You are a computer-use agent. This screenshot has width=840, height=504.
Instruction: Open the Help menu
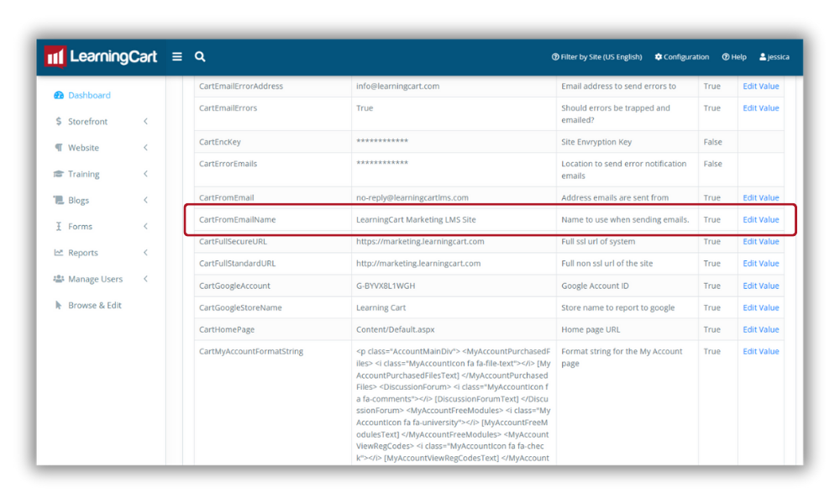pyautogui.click(x=734, y=57)
